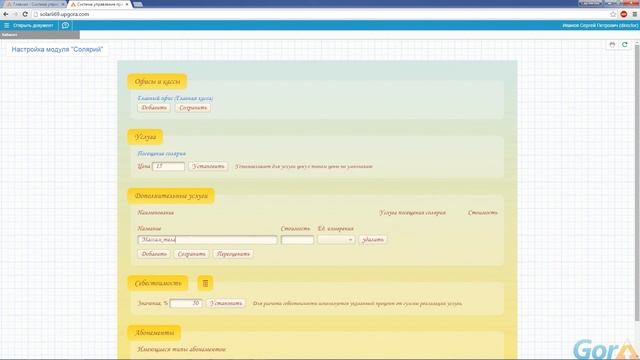The width and height of the screenshot is (640, 360).
Task: Click Добавить in the Офисы и кассы section
Action: [154, 108]
